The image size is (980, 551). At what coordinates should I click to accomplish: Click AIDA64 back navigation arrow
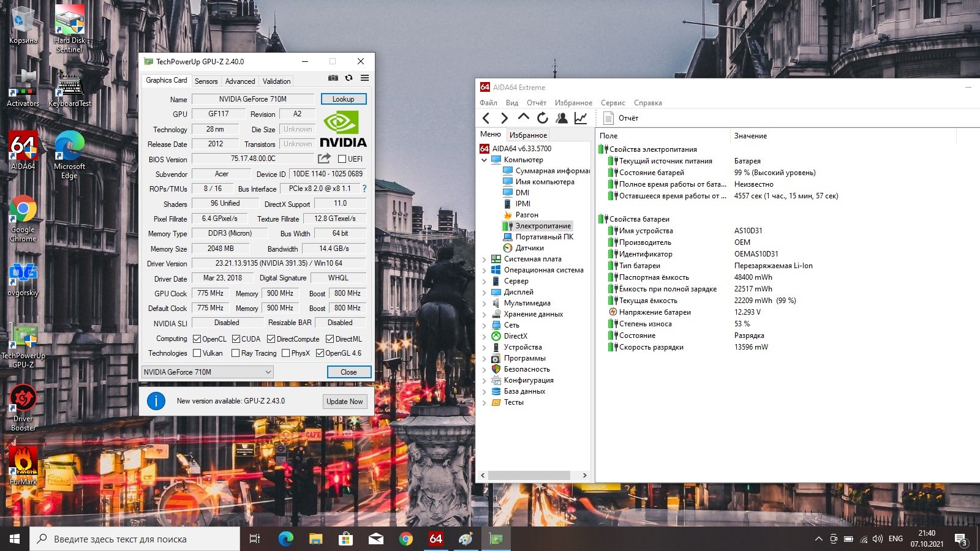click(x=486, y=118)
